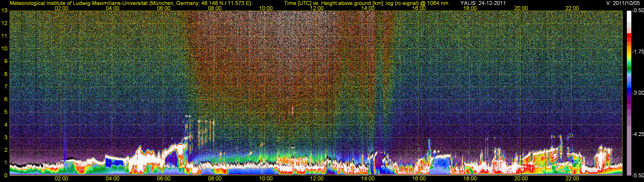Click the -5.50 colorbar scale value
Screen dimensions: 644x182
coord(638,176)
